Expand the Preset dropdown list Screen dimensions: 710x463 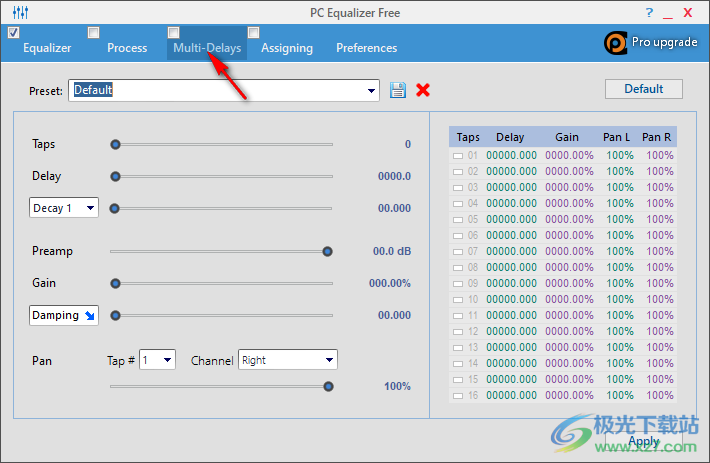pyautogui.click(x=372, y=90)
